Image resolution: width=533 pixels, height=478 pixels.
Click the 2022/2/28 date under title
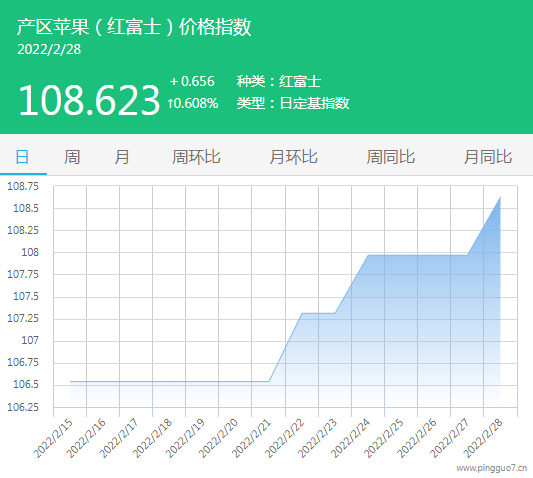[x=49, y=50]
